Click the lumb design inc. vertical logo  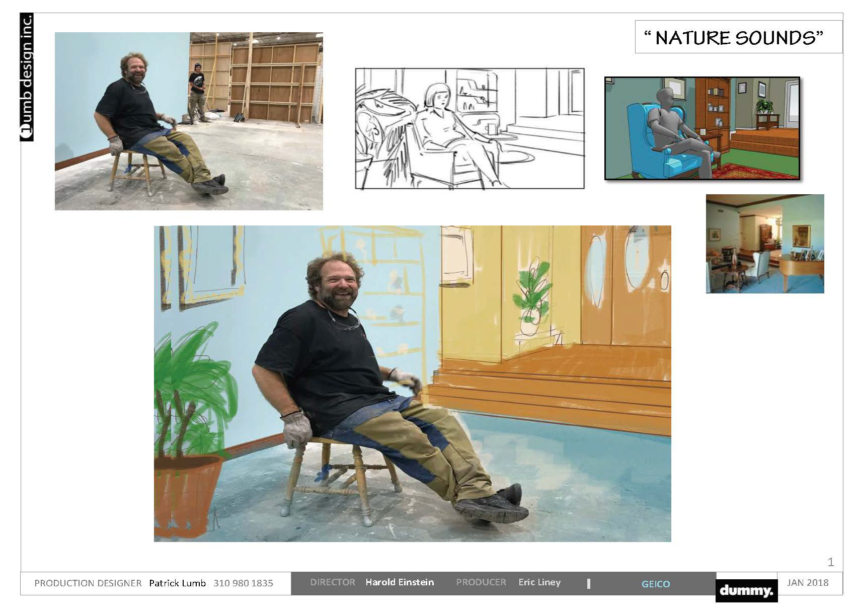pyautogui.click(x=27, y=77)
